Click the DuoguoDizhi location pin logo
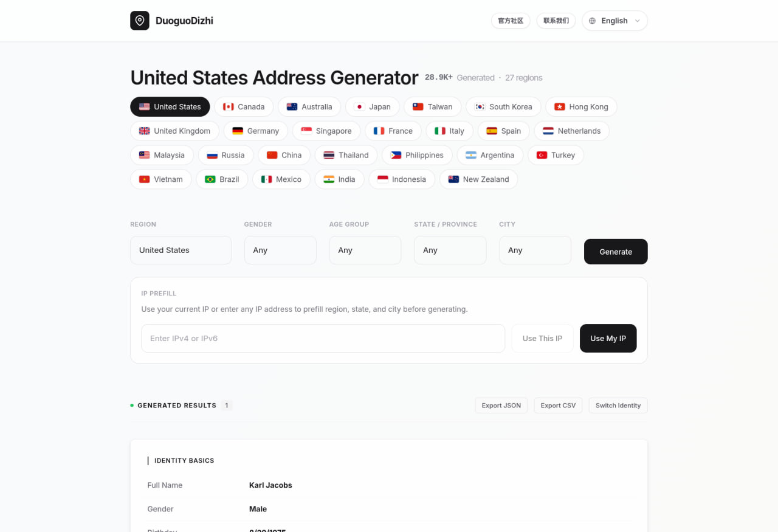Image resolution: width=778 pixels, height=532 pixels. 140,21
